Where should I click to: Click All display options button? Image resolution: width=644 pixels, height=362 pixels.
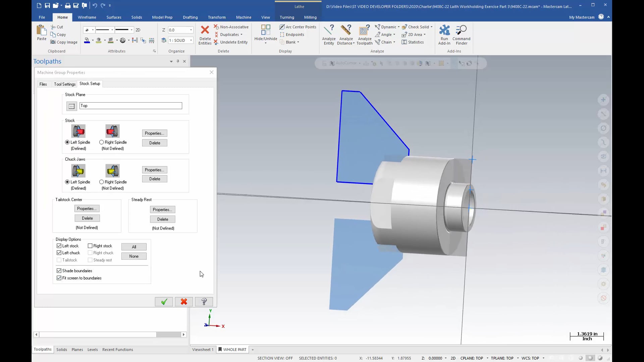134,247
